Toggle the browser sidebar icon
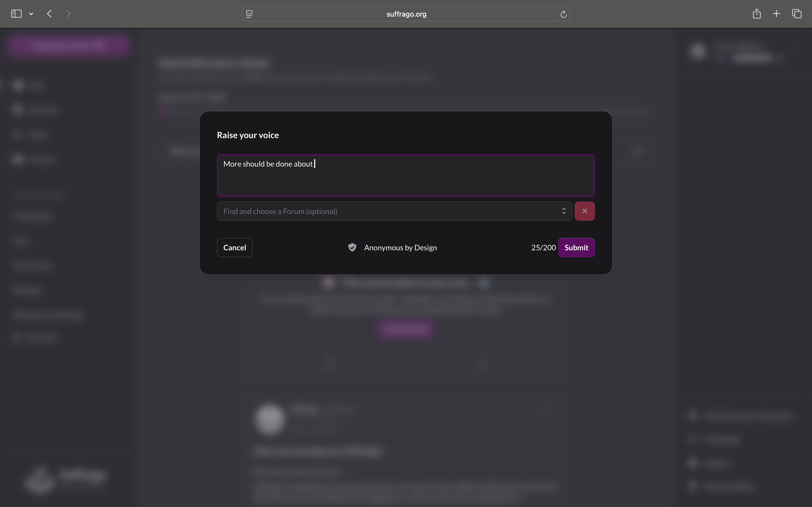The width and height of the screenshot is (812, 507). coord(16,14)
